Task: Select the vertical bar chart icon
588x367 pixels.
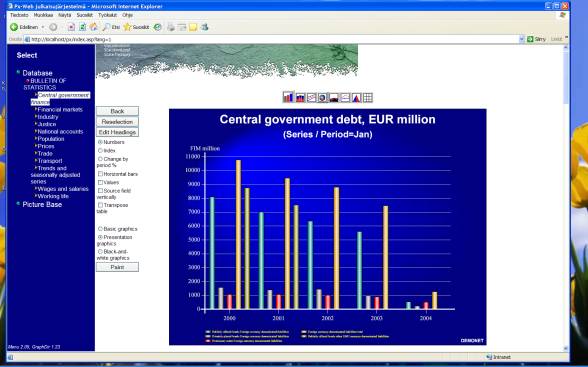Action: pos(288,98)
